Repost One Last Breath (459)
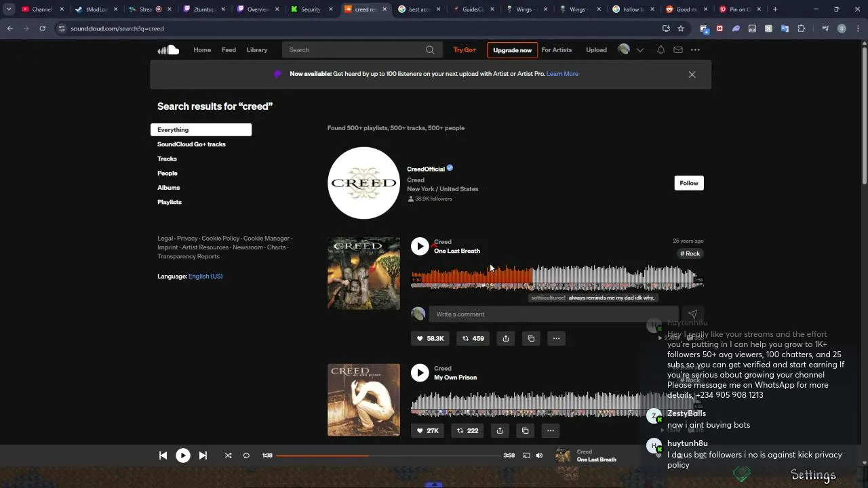Image resolution: width=868 pixels, height=488 pixels. [x=473, y=338]
